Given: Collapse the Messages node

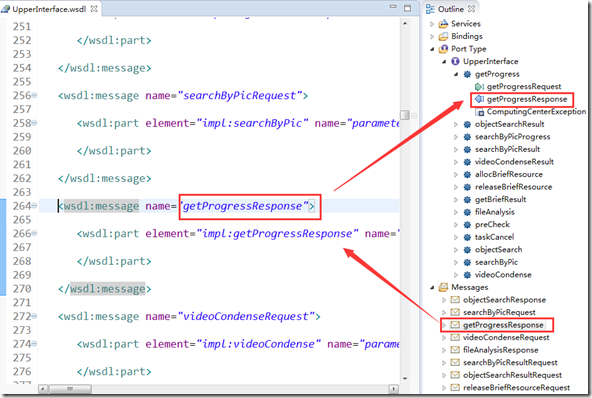Looking at the screenshot, I should coord(432,287).
